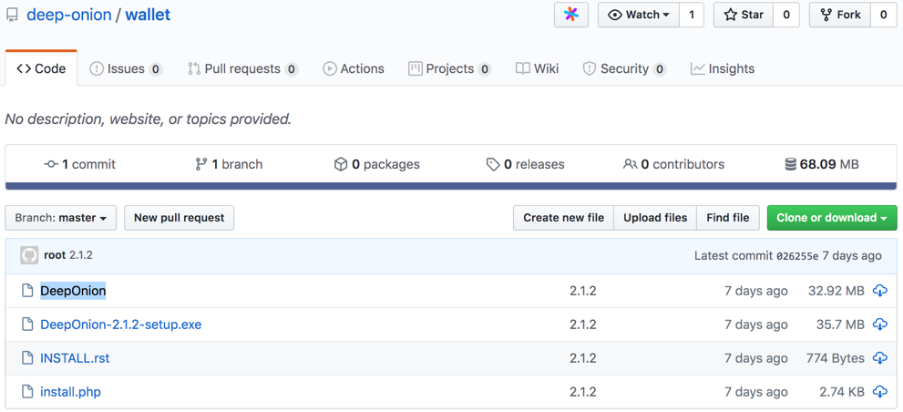Open the Pull requests tab
The image size is (903, 412).
click(x=242, y=69)
